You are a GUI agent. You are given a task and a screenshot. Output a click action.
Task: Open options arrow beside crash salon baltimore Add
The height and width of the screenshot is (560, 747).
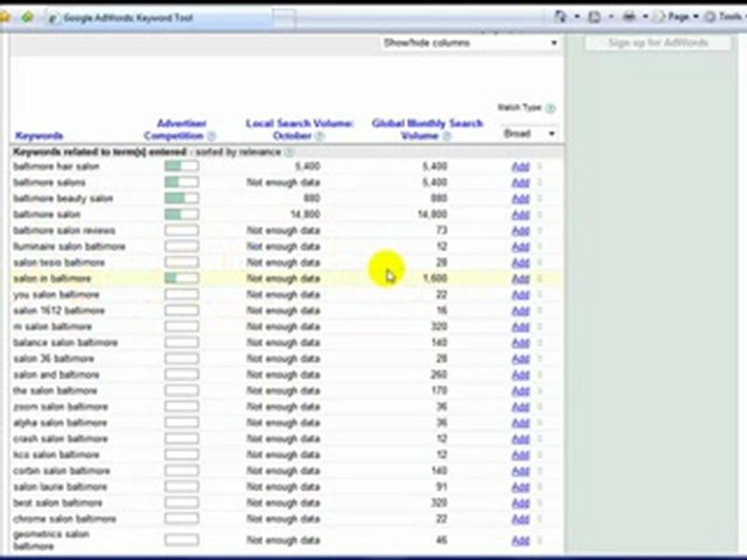540,439
